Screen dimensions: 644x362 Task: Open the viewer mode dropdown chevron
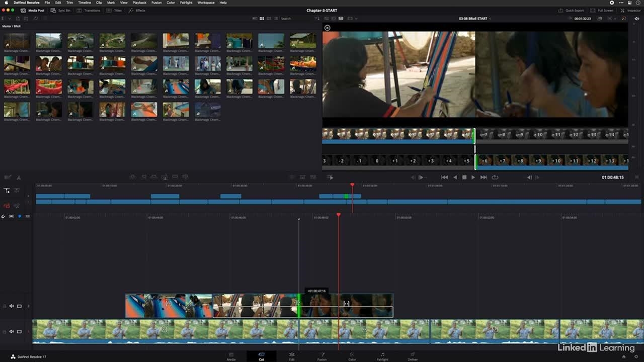356,19
